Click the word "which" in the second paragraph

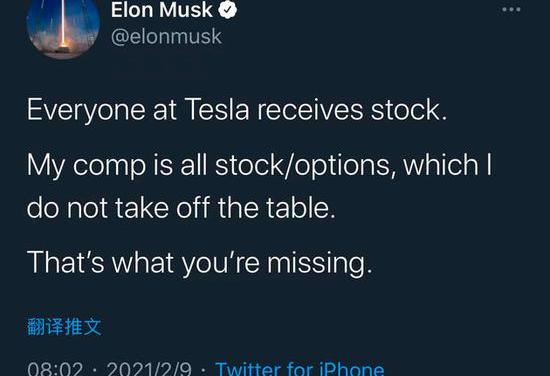(x=441, y=164)
